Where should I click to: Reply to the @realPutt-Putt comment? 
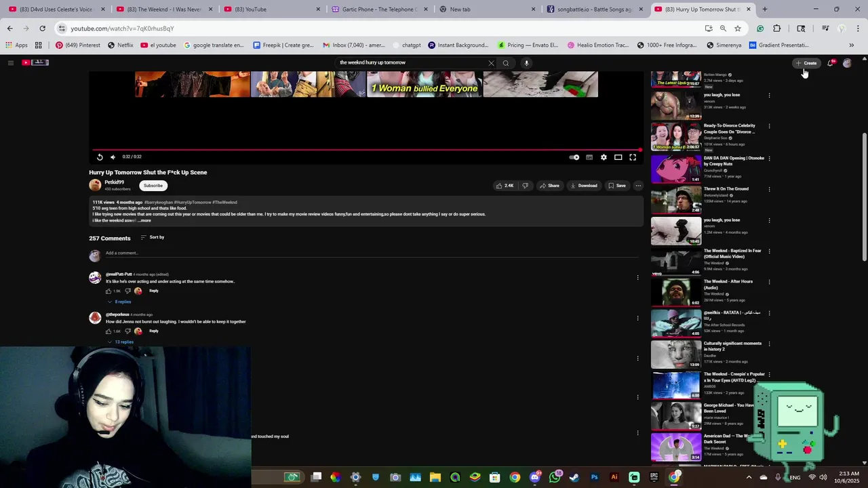pyautogui.click(x=154, y=291)
